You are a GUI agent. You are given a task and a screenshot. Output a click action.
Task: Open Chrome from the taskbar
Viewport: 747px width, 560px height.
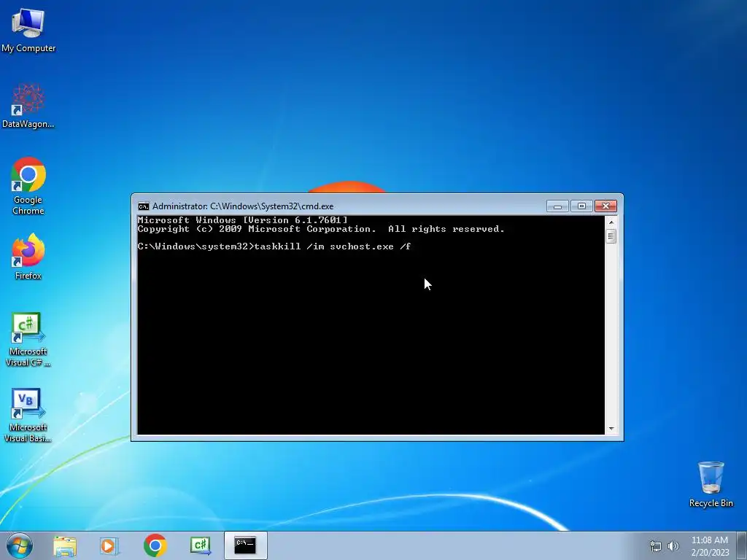tap(155, 545)
